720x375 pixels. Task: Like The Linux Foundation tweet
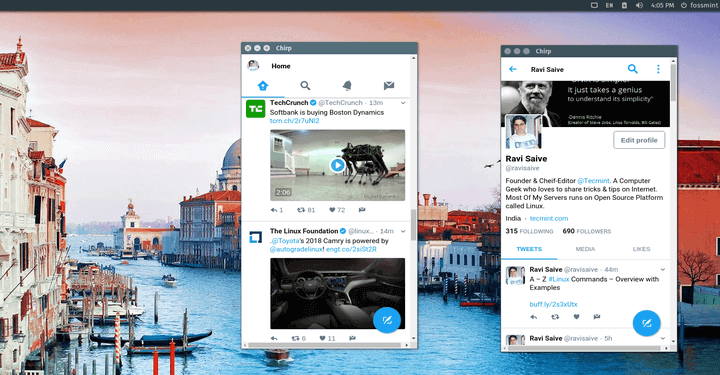click(x=322, y=338)
